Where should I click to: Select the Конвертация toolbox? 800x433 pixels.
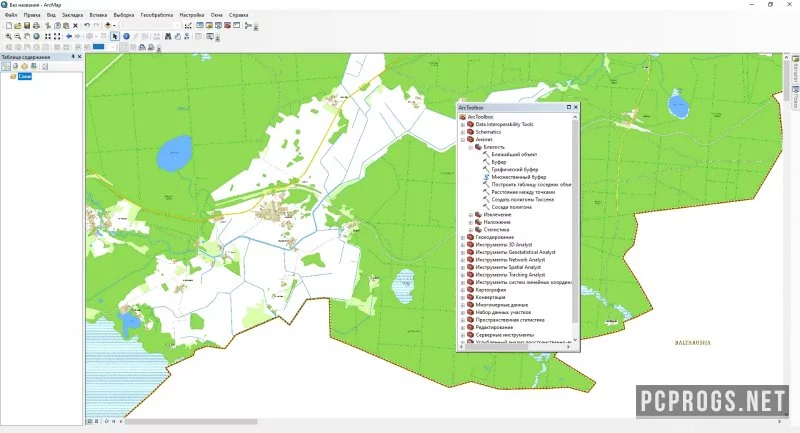(x=490, y=297)
